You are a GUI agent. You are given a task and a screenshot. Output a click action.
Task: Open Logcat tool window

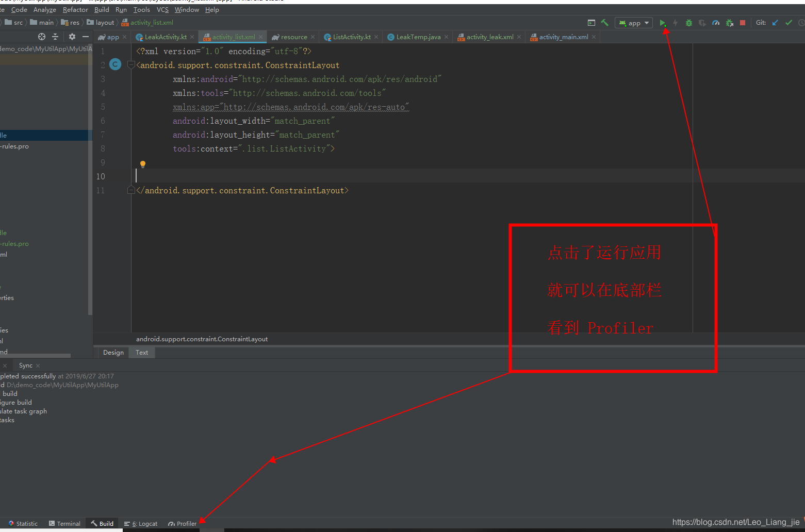(141, 524)
